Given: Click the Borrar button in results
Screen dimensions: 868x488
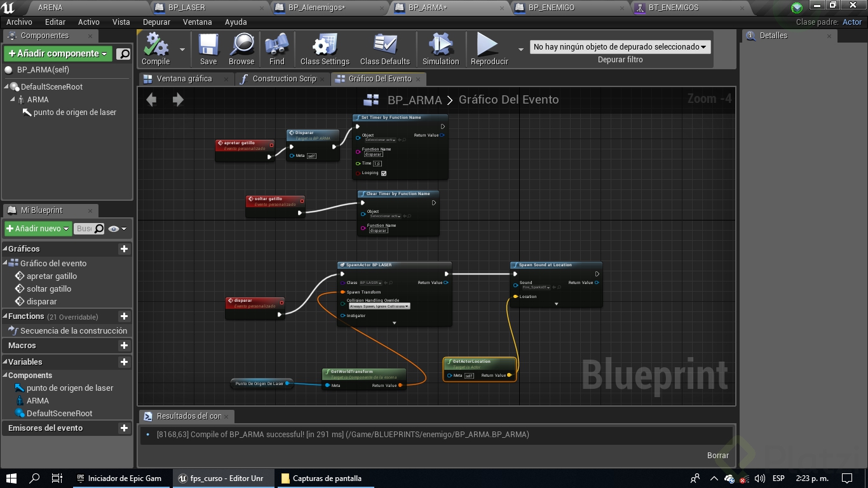Looking at the screenshot, I should pyautogui.click(x=718, y=455).
